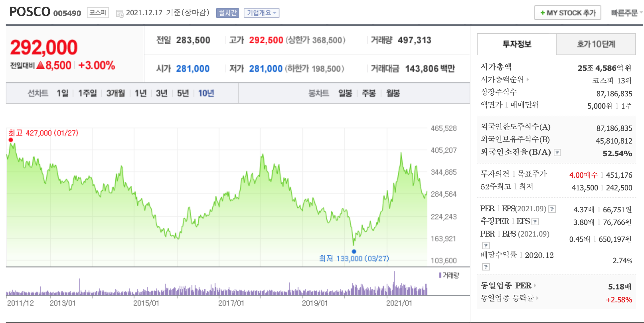This screenshot has width=644, height=323.
Task: Select the 5년 line chart period
Action: 183,93
